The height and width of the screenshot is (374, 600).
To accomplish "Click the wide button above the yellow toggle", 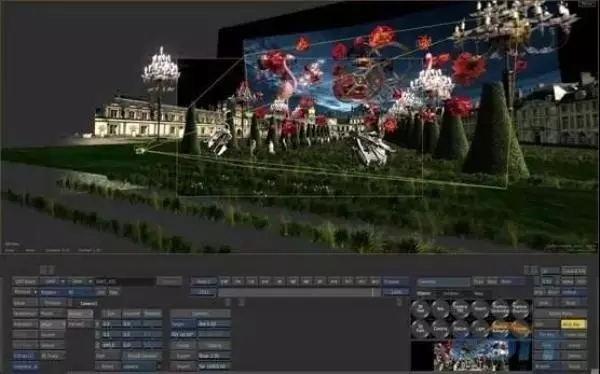I will (x=560, y=314).
